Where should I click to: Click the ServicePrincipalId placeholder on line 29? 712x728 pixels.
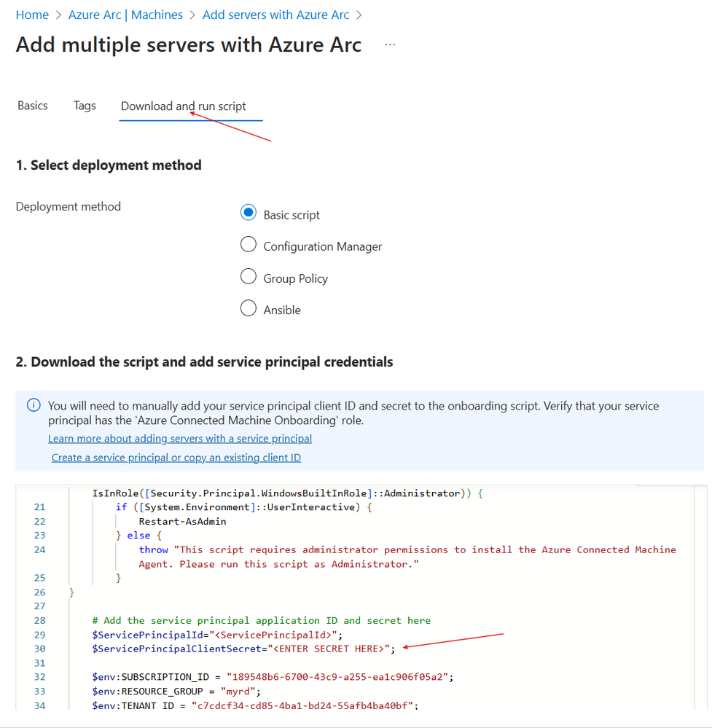point(273,635)
